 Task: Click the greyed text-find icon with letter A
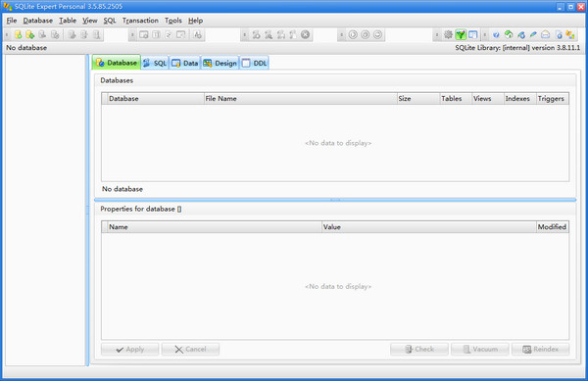tap(198, 35)
